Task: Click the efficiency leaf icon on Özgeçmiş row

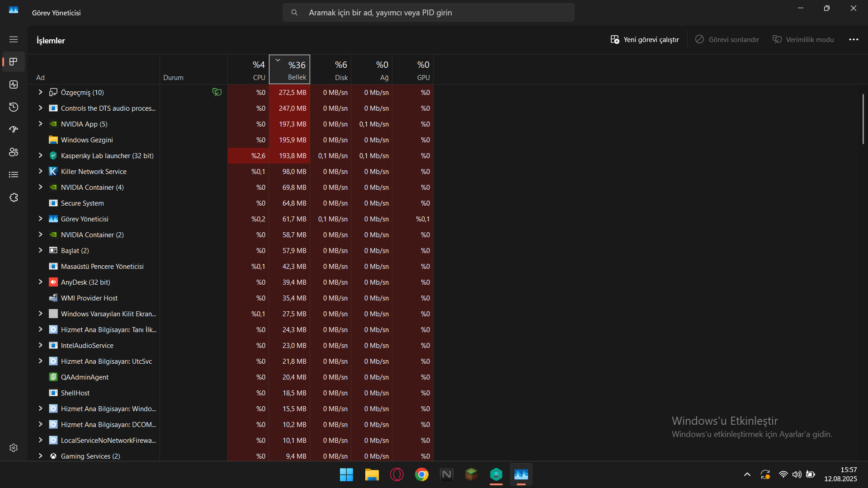Action: (217, 92)
